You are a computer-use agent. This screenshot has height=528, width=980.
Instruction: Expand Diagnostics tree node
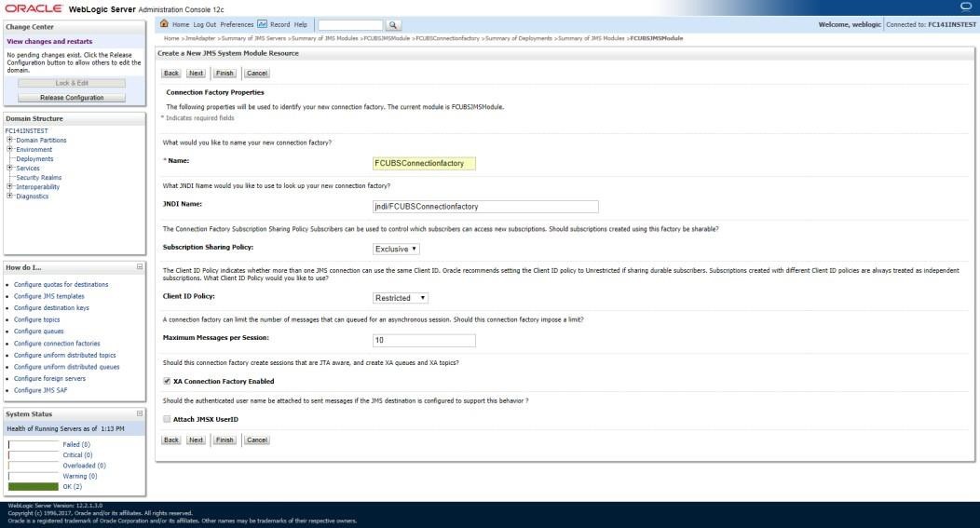pyautogui.click(x=9, y=196)
